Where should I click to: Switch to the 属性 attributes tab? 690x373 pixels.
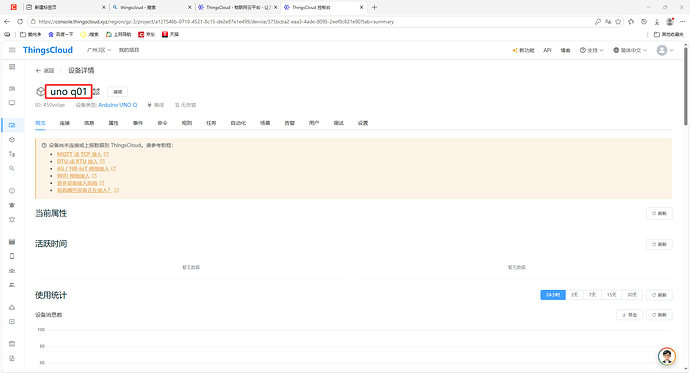(114, 123)
